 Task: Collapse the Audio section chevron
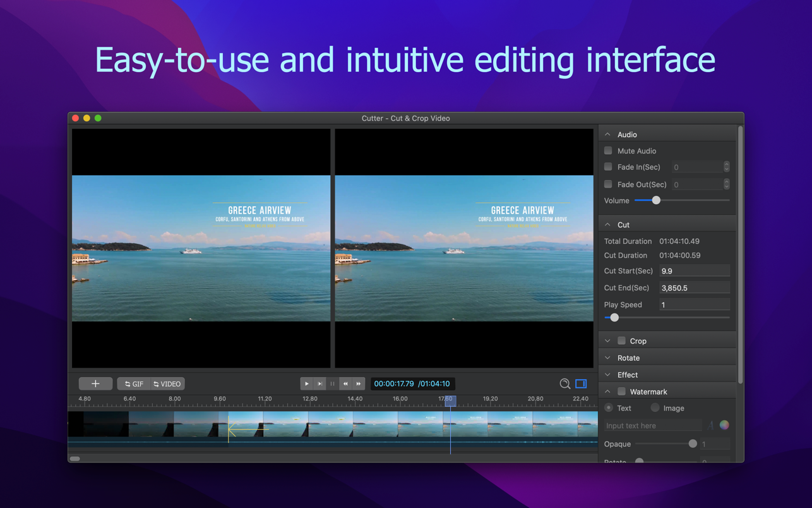607,135
